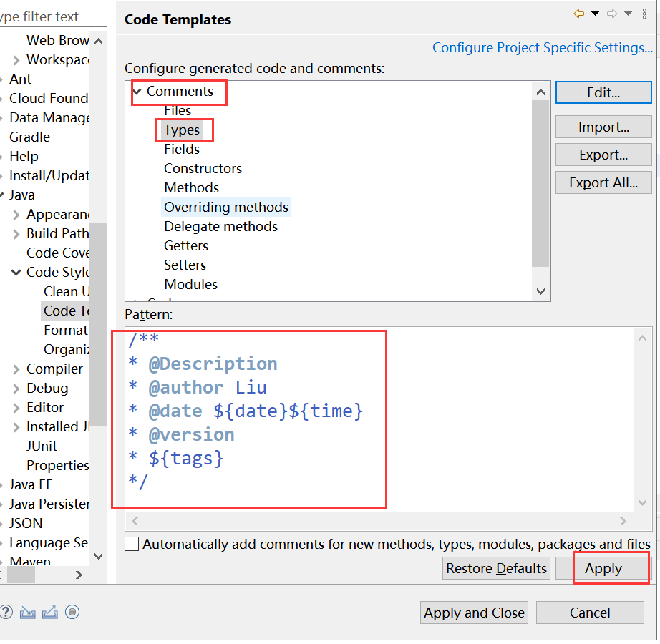660x644 pixels.
Task: Collapse the Comments tree node
Action: tap(137, 92)
